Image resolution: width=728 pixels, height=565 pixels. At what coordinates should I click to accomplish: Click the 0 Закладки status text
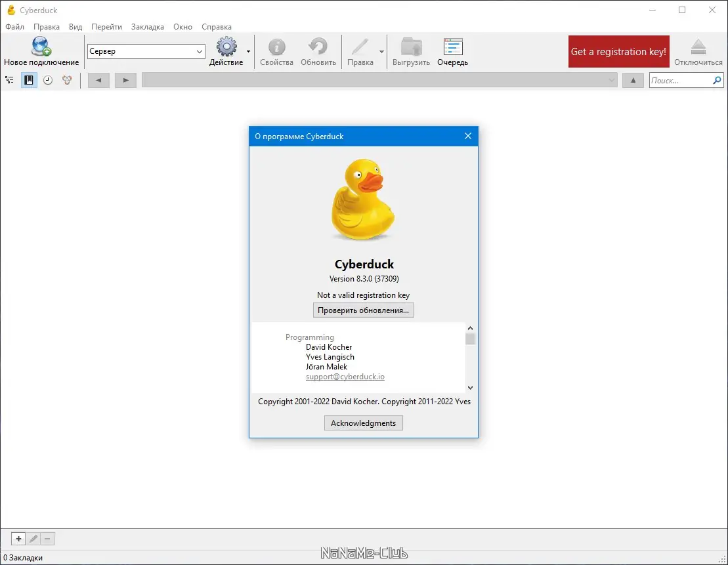click(23, 558)
